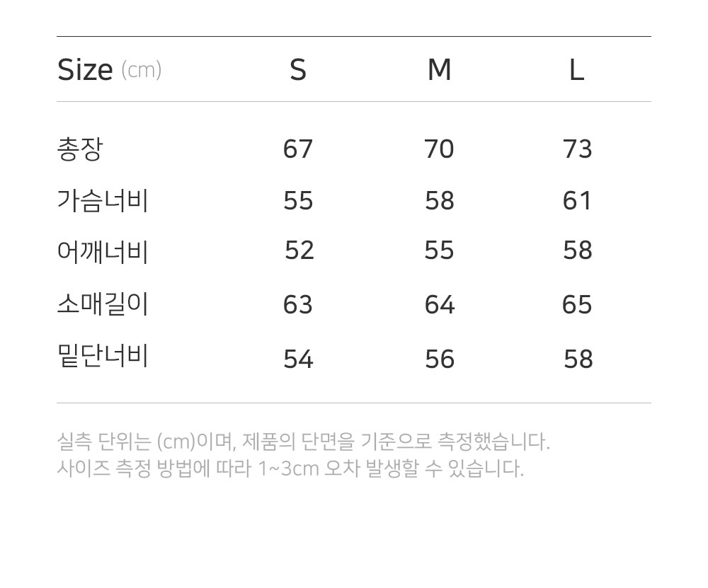Click 어깨너비 value 52 for size S
Image resolution: width=708 pixels, height=588 pixels.
coord(299,250)
